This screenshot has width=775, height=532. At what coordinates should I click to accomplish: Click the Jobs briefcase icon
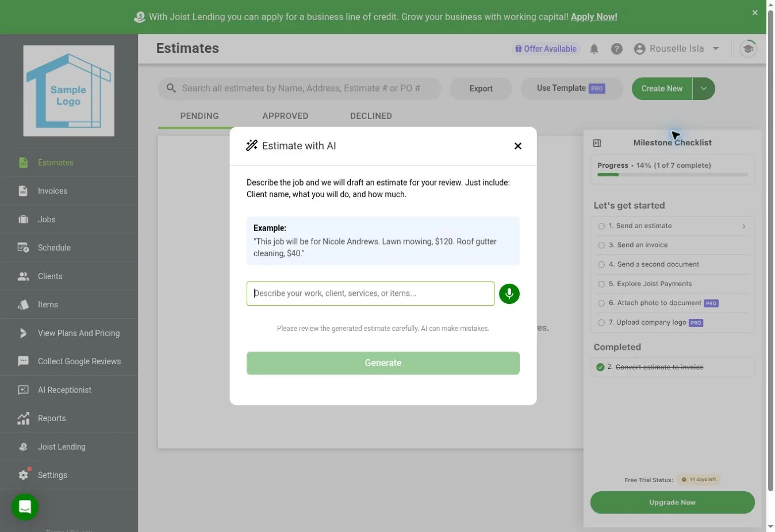[23, 219]
